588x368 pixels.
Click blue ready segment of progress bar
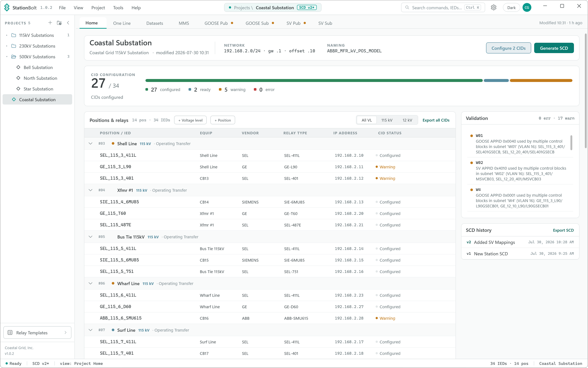tap(496, 80)
